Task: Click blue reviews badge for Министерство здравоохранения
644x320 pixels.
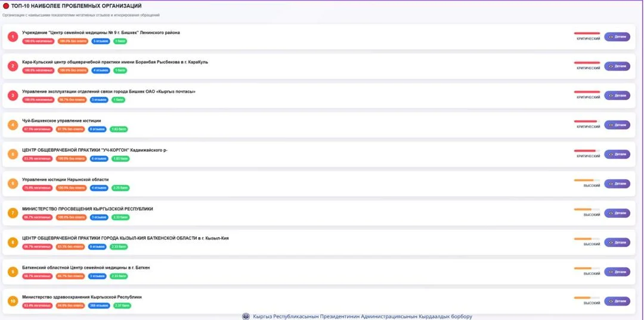Action: pyautogui.click(x=99, y=306)
